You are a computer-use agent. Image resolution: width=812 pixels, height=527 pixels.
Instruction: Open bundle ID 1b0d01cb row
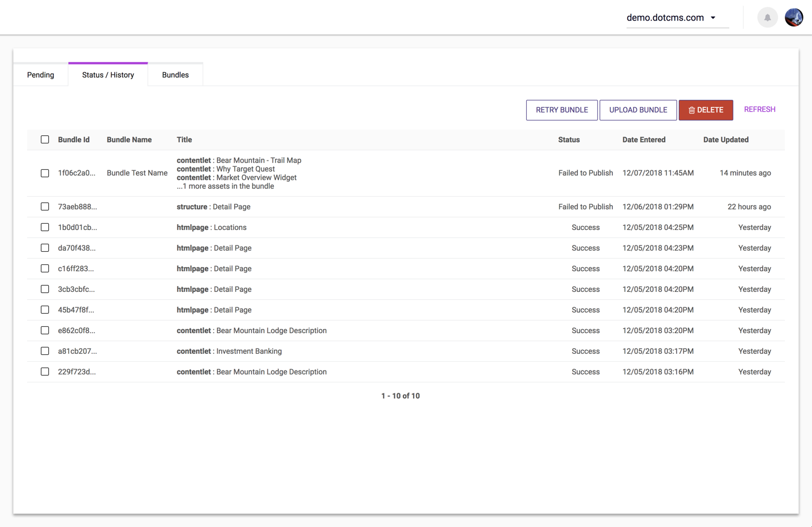point(77,228)
